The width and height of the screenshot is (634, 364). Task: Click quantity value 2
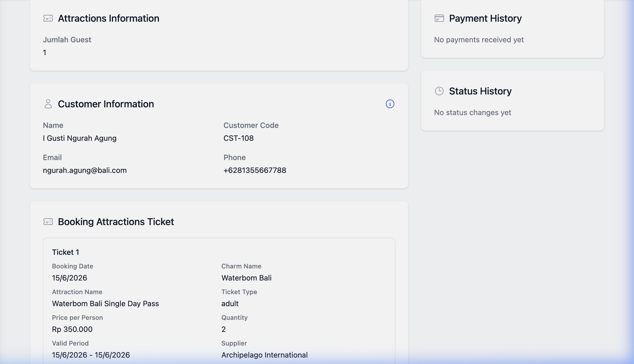pyautogui.click(x=224, y=329)
